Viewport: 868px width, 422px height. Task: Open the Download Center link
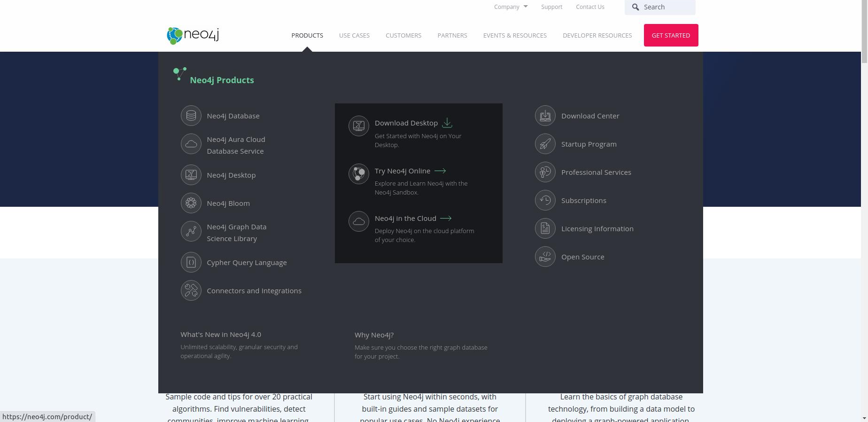[x=590, y=116]
